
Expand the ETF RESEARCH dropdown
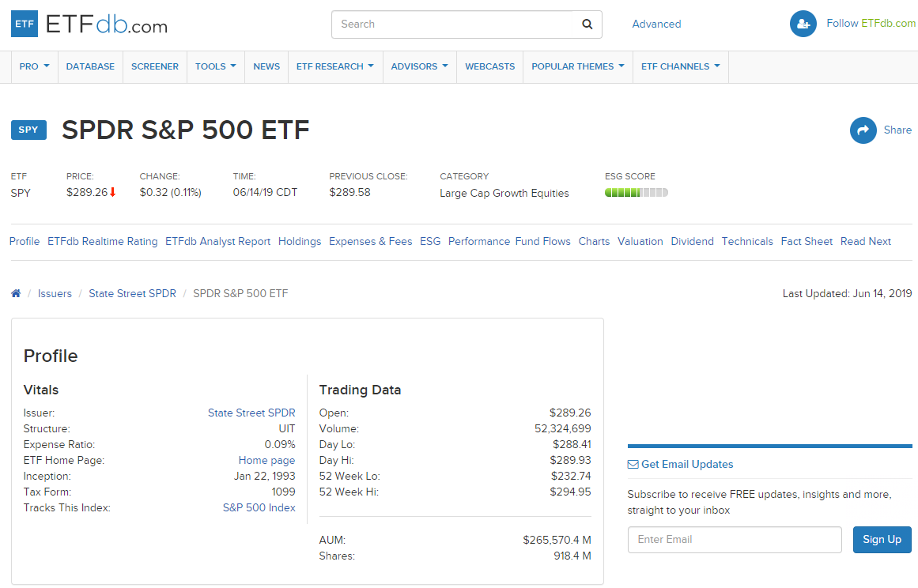tap(335, 66)
